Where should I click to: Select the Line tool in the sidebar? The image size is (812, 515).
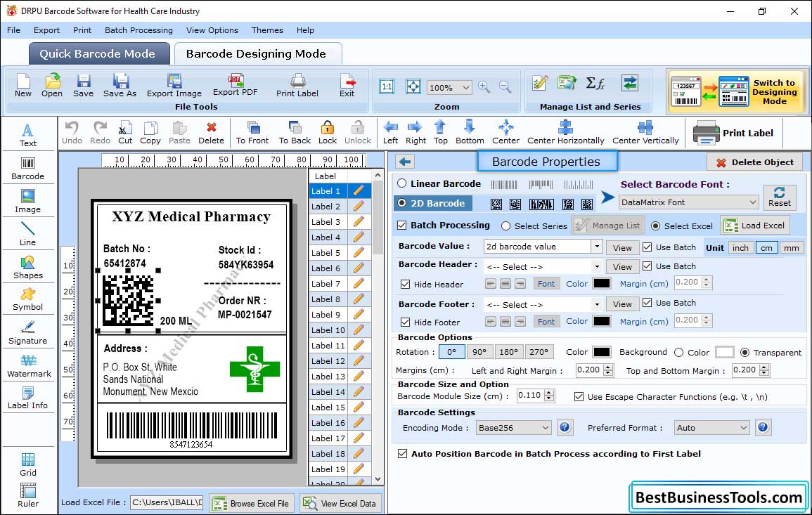[28, 234]
